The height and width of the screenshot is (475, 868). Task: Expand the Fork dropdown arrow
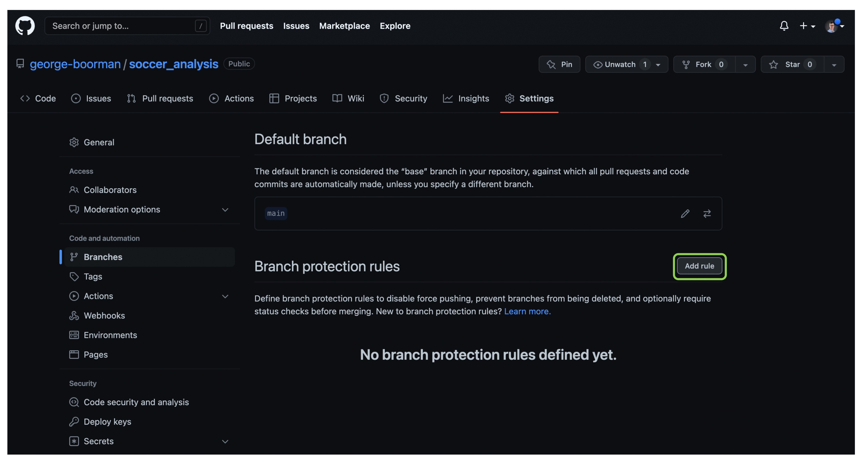pos(745,64)
